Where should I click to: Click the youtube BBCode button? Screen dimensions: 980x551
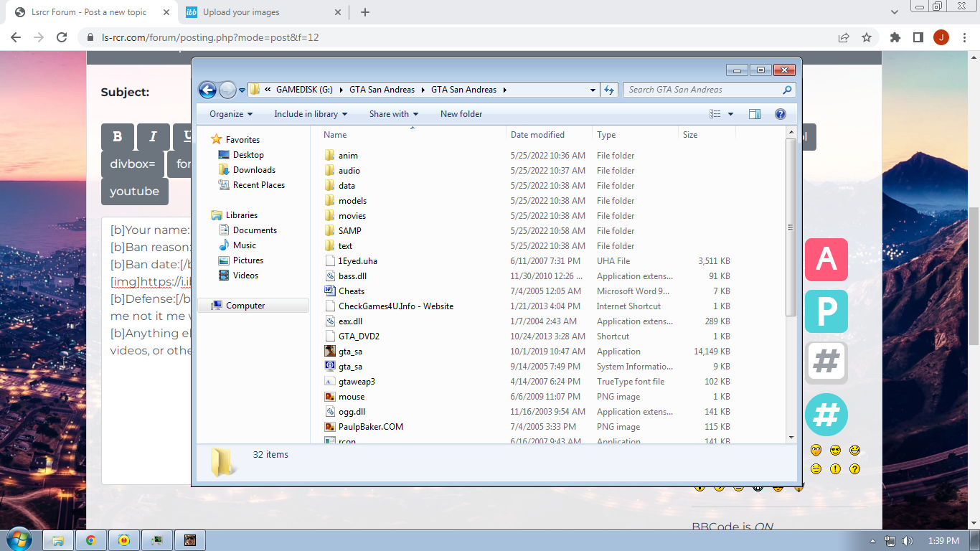coord(135,192)
